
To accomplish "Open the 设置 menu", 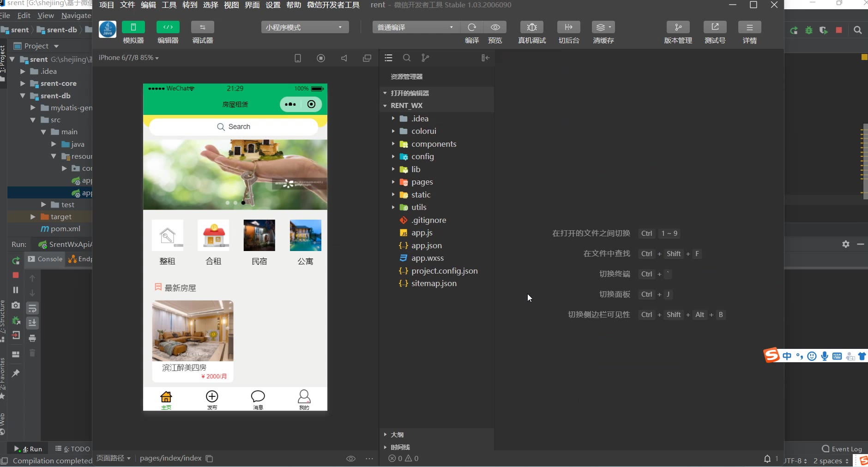I will [273, 5].
